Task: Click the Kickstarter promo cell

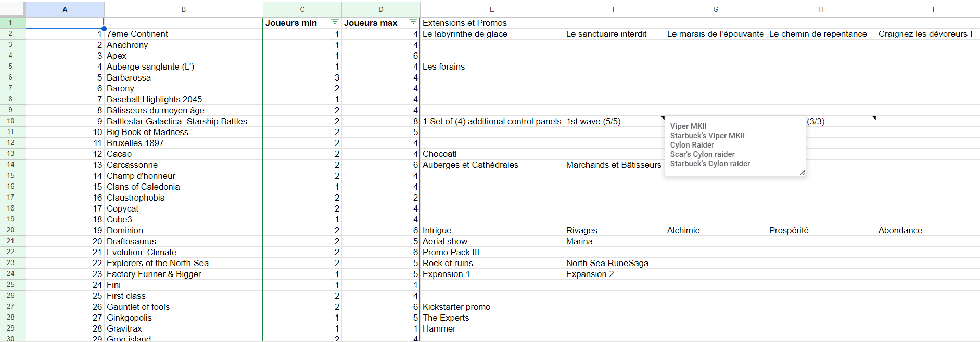Action: (x=492, y=307)
